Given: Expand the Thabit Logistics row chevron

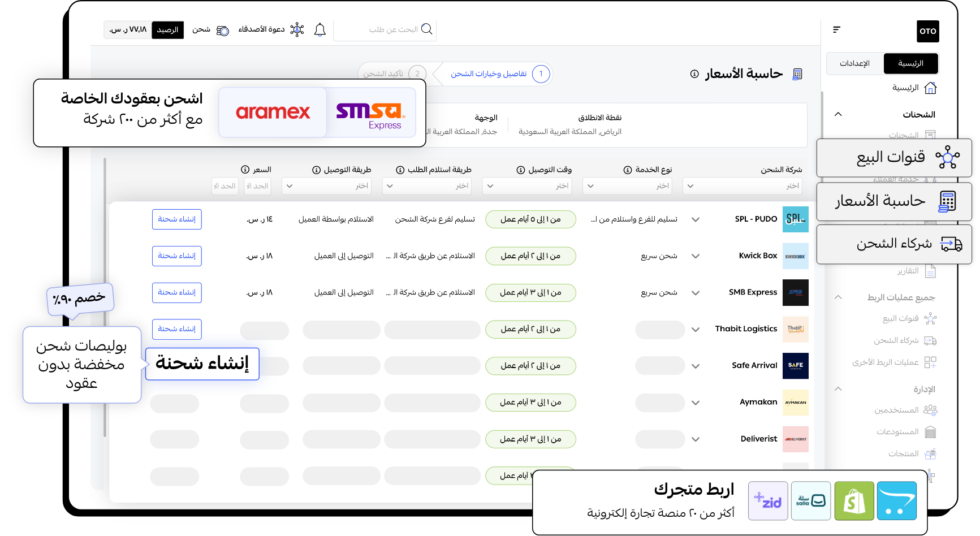Looking at the screenshot, I should click(x=696, y=330).
